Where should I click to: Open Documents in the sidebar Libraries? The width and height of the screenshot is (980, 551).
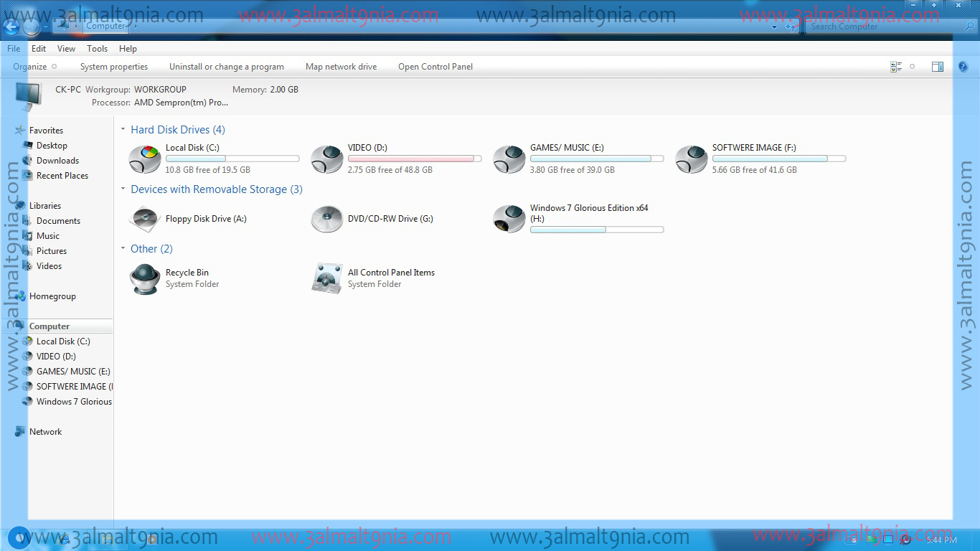pos(58,221)
